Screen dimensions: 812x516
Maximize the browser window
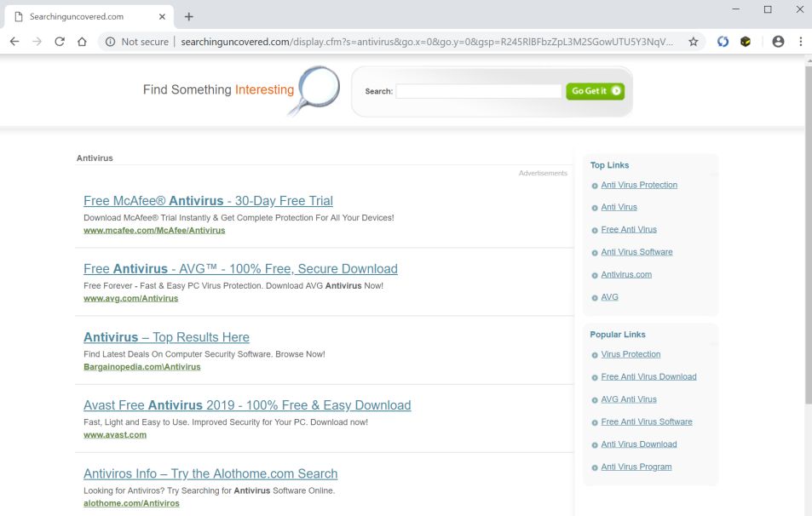[x=768, y=9]
